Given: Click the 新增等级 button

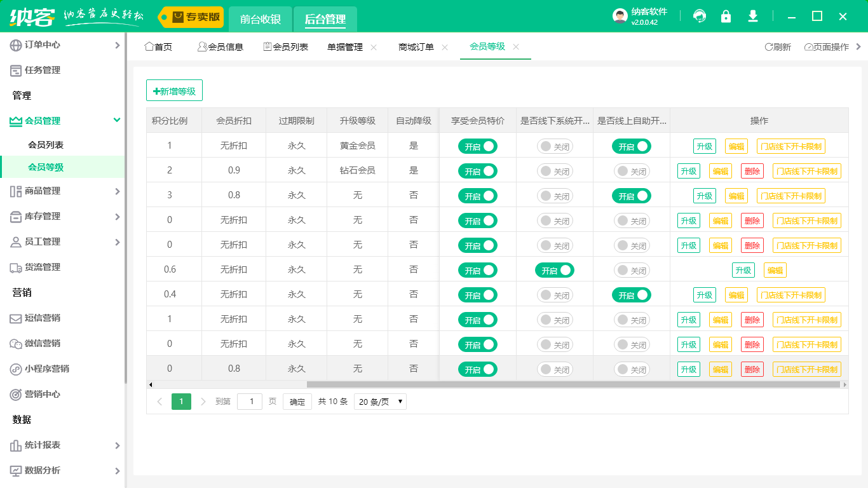Looking at the screenshot, I should tap(174, 91).
